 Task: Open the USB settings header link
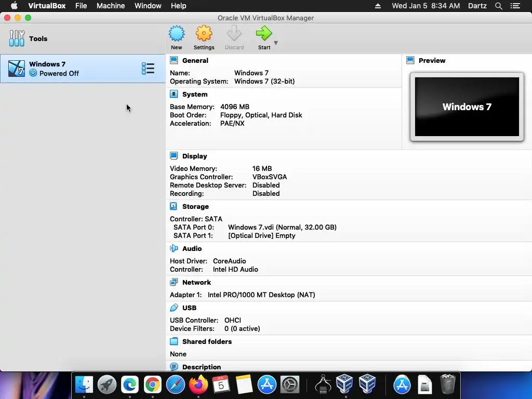click(189, 308)
